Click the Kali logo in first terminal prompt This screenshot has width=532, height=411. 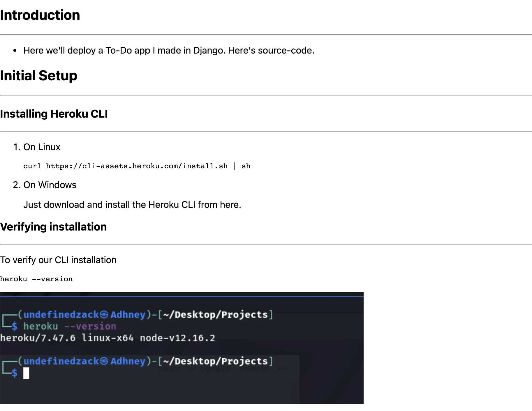(104, 315)
